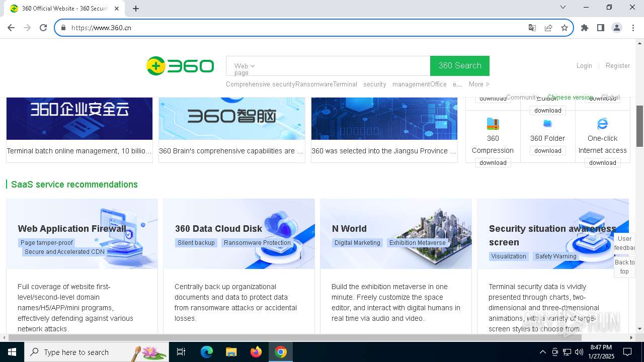Click the Community link
The height and width of the screenshot is (362, 644).
click(523, 98)
